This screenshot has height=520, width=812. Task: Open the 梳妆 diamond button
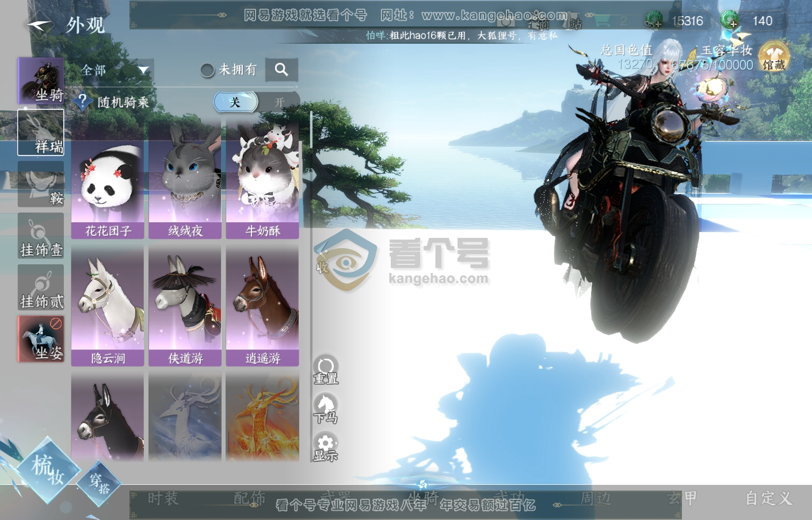(x=48, y=469)
